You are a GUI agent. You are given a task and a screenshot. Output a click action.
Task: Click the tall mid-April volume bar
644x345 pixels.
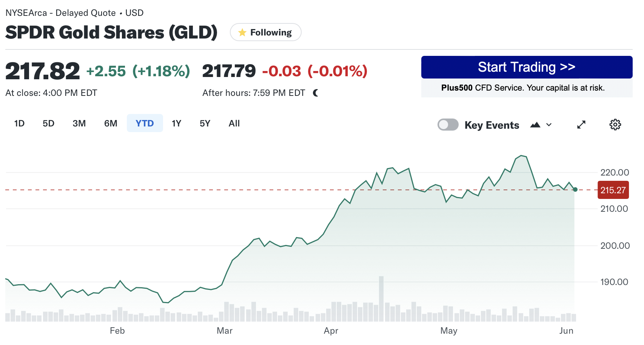pyautogui.click(x=381, y=298)
